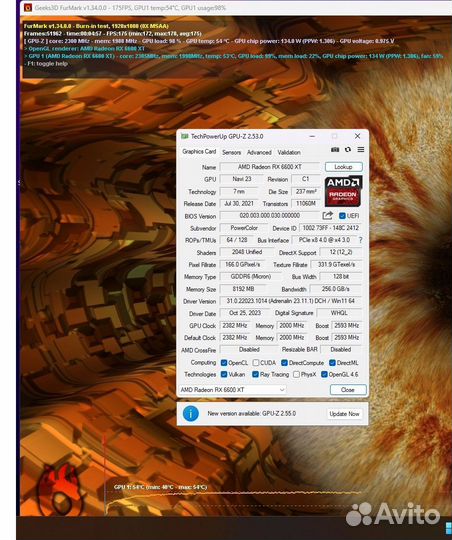This screenshot has height=540, width=452.
Task: Click the Bandwidth value 256.0 GB/s
Action: [336, 289]
